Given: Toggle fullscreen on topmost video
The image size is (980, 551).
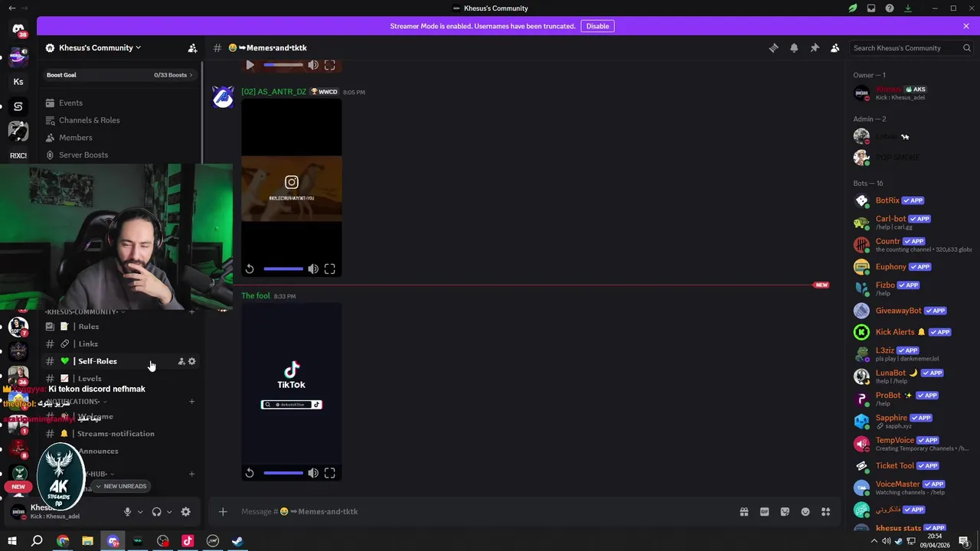Looking at the screenshot, I should [x=330, y=65].
